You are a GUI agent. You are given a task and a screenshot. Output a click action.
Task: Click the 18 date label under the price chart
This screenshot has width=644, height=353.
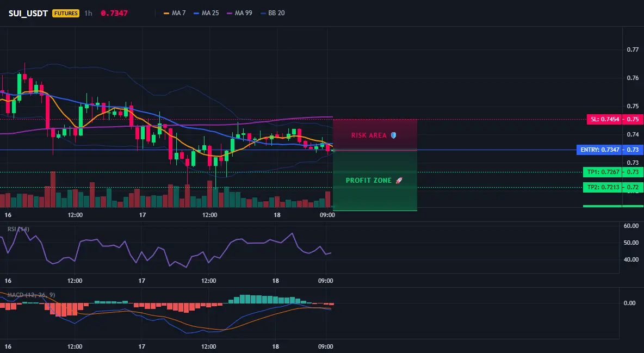(277, 215)
